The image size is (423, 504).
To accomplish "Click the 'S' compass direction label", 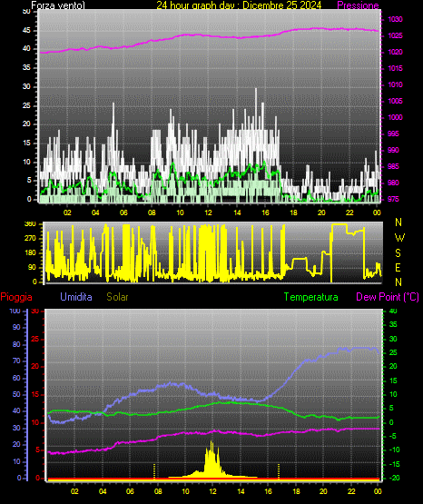I will point(398,253).
